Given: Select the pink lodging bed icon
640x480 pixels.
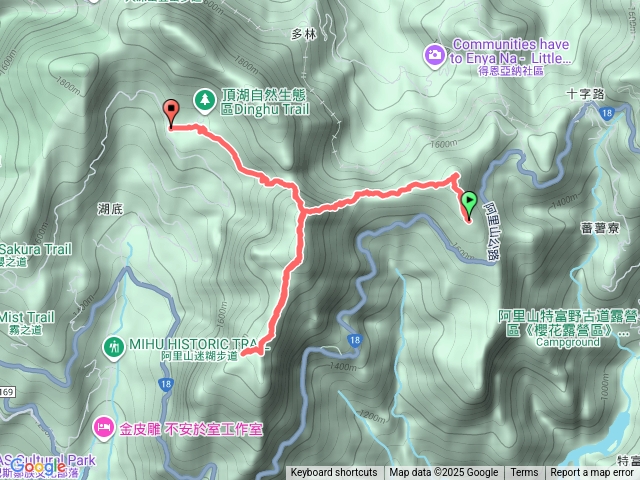Looking at the screenshot, I should click(x=104, y=428).
